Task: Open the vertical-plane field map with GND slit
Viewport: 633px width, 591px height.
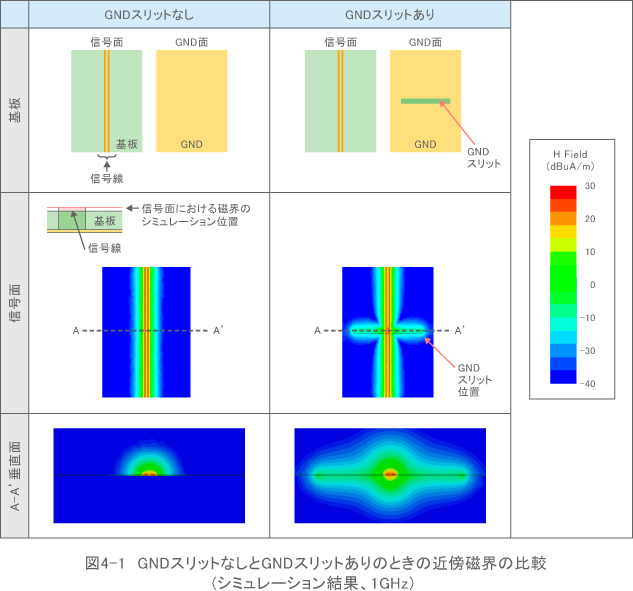Action: pos(390,475)
